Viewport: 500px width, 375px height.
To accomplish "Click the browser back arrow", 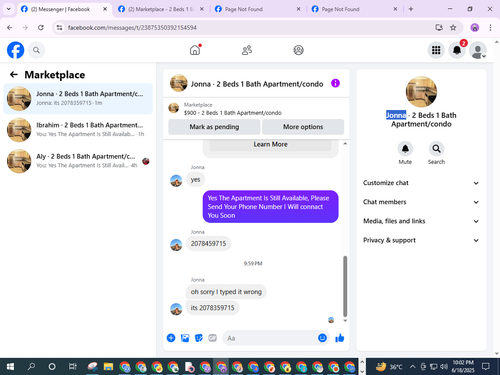I will pos(10,28).
